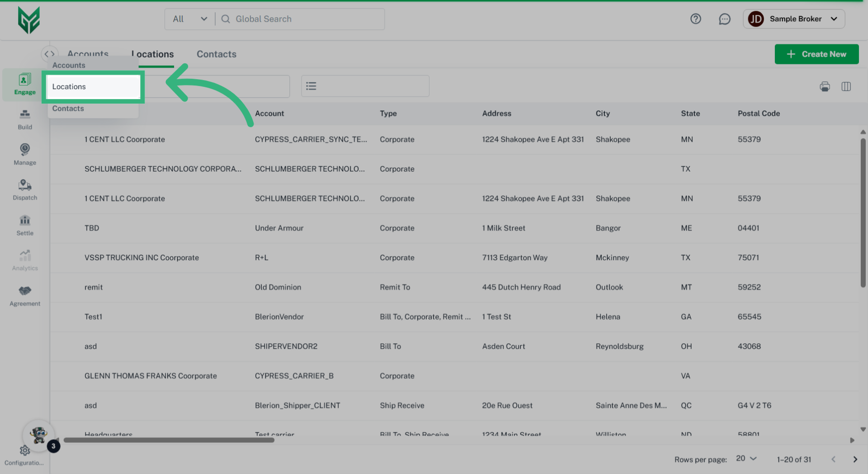Go to the Dispatch module
This screenshot has width=868, height=474.
coord(25,190)
